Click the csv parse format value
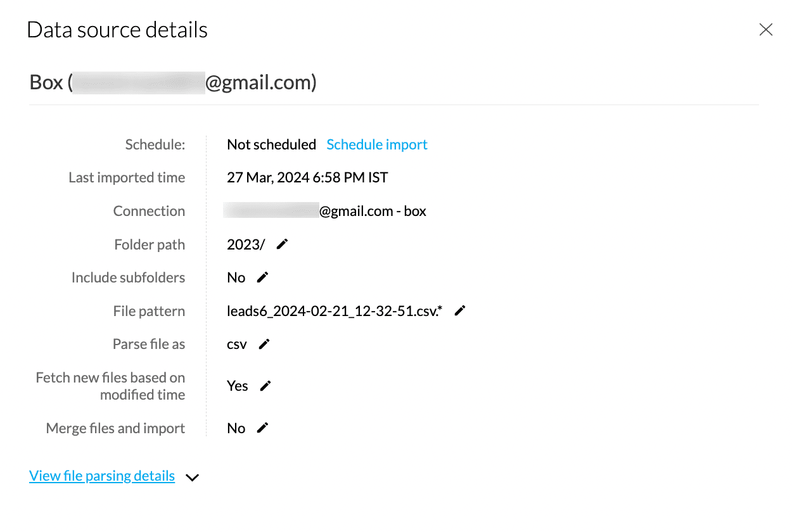Image resolution: width=792 pixels, height=532 pixels. (x=237, y=345)
